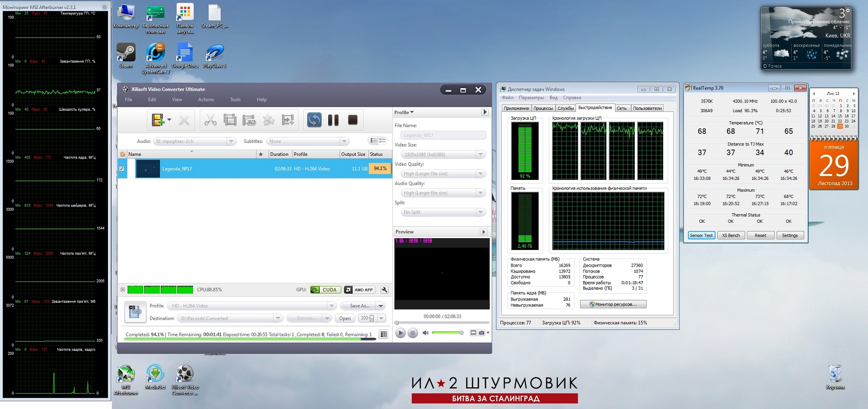Collapse the Preview panel arrow

[x=484, y=232]
